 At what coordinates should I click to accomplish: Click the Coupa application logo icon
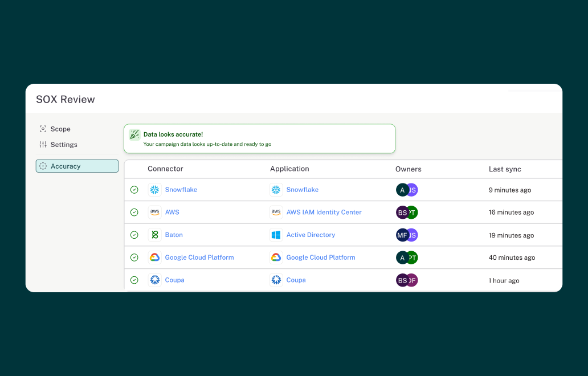click(x=276, y=280)
